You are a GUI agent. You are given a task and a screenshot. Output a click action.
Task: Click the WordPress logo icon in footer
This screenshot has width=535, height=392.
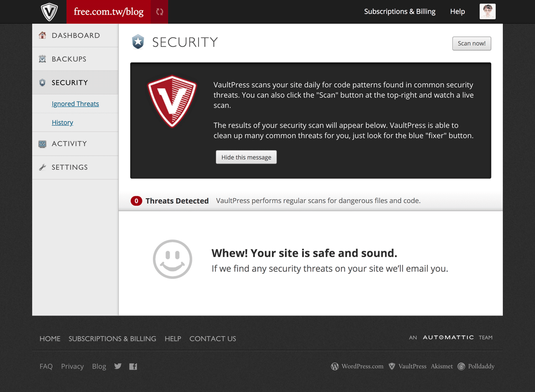(335, 367)
